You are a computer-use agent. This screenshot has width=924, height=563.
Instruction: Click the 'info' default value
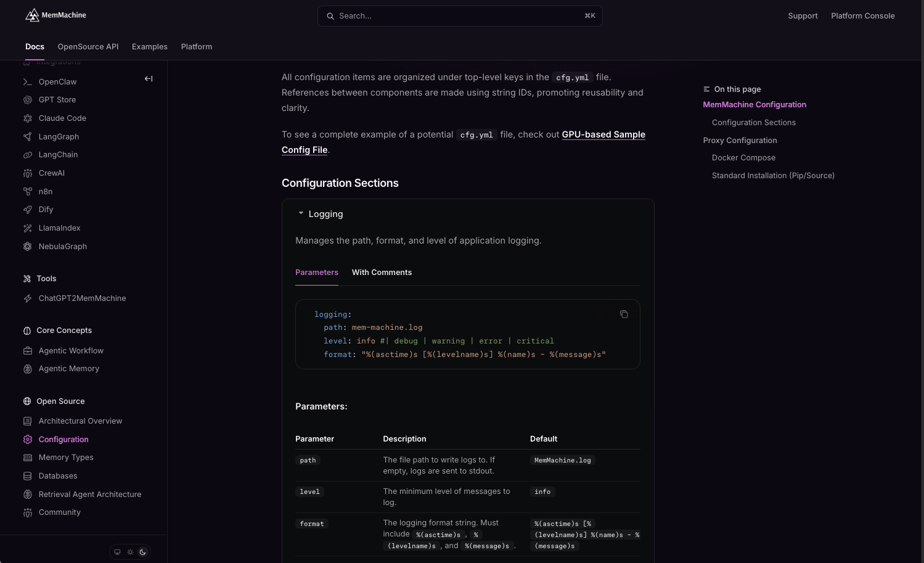tap(542, 491)
